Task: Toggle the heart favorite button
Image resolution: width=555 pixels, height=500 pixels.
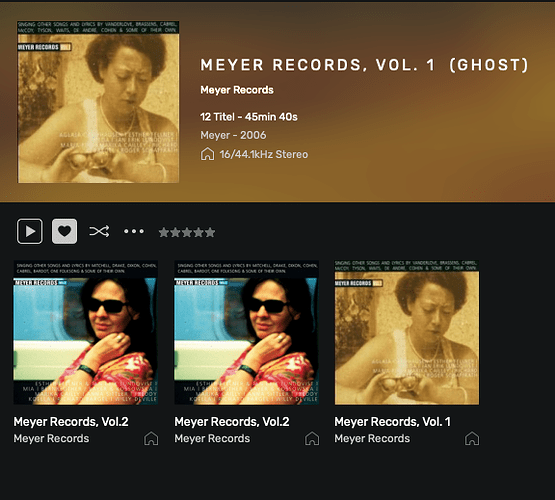Action: 64,231
